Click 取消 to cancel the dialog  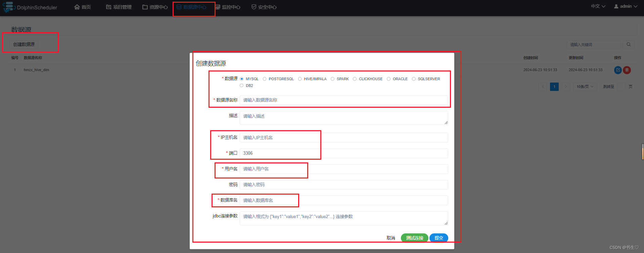click(391, 238)
